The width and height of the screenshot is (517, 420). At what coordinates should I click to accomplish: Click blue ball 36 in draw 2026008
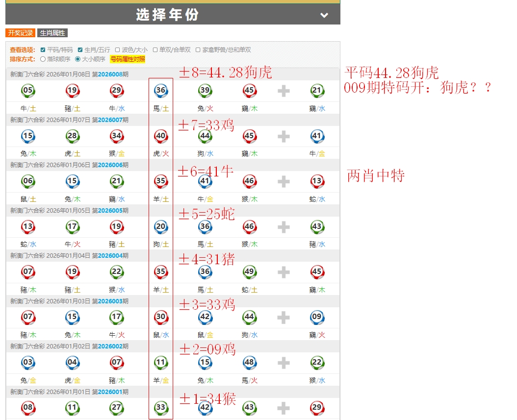pyautogui.click(x=160, y=90)
